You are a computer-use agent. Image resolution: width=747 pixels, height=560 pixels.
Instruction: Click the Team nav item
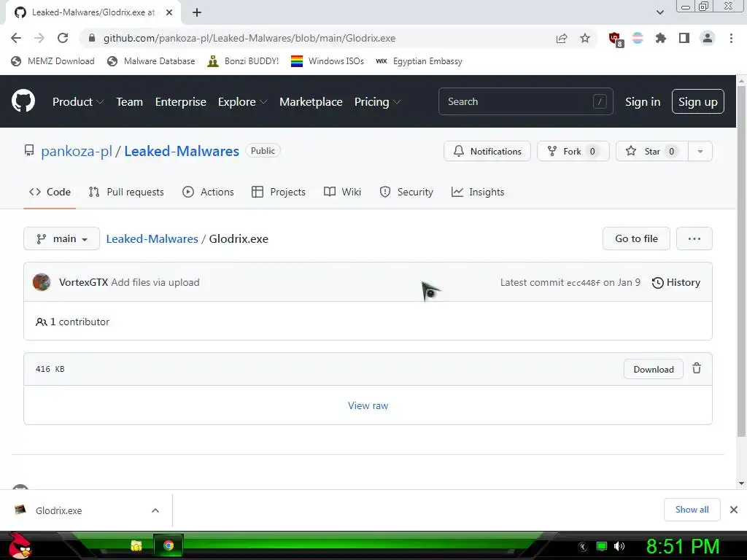click(x=130, y=101)
